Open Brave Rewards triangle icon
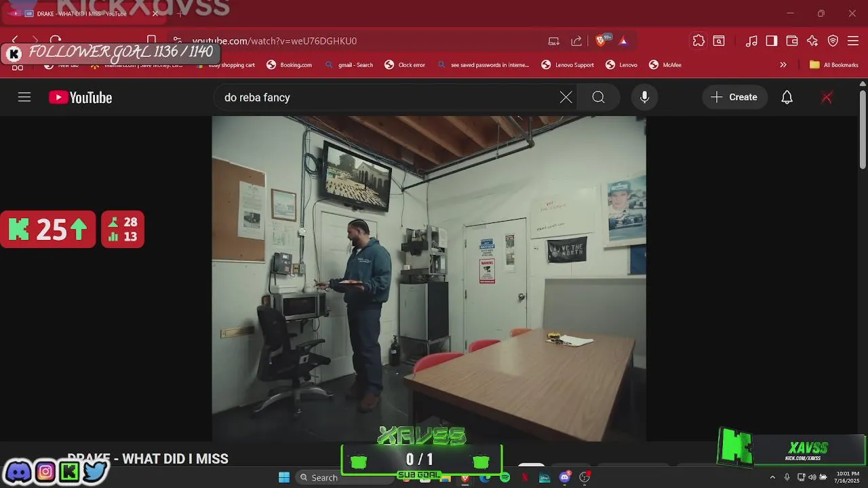Image resolution: width=868 pixels, height=488 pixels. coord(623,41)
